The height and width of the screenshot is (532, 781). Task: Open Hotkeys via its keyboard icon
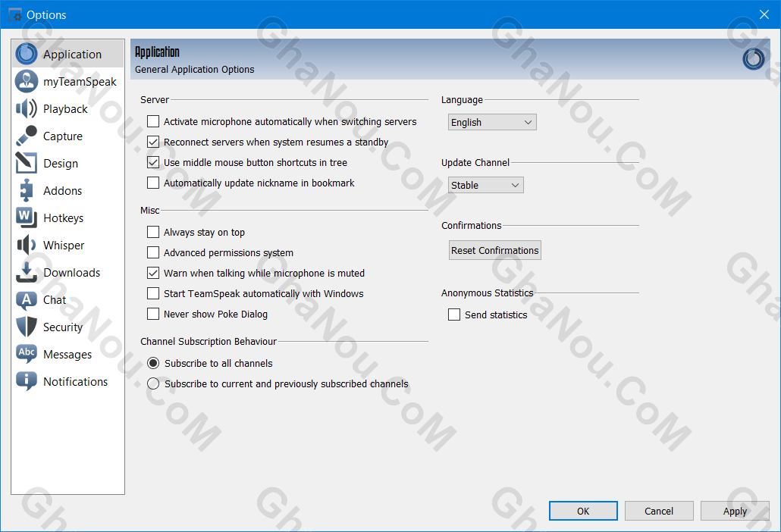26,218
